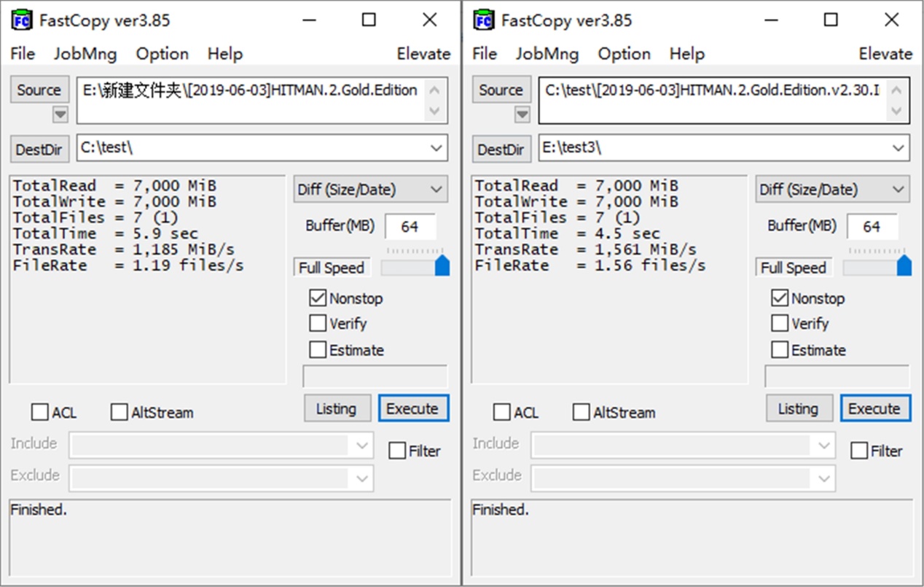Click Elevate in left FastCopy window
Viewport: 924px width, 587px height.
[423, 54]
